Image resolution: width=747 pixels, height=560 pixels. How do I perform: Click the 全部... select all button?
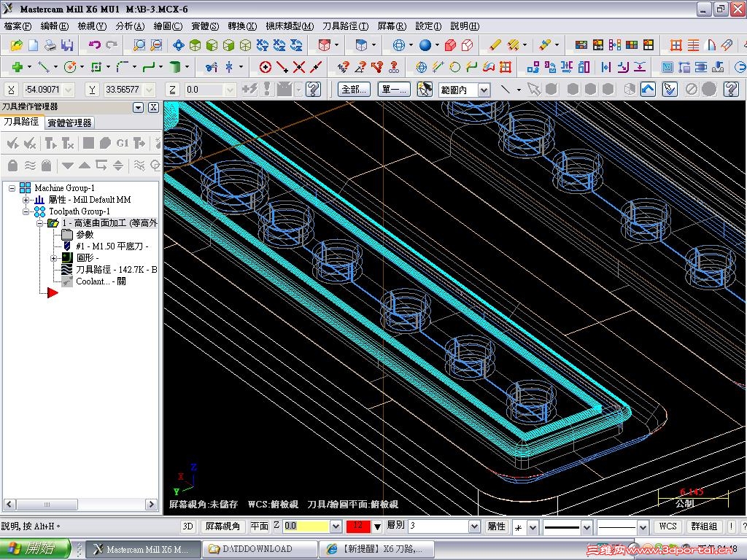coord(354,90)
